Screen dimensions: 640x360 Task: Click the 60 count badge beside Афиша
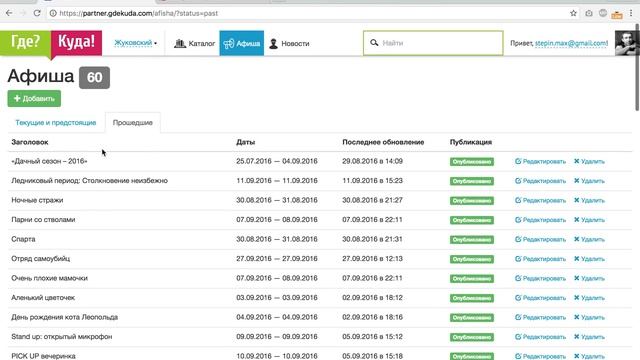[x=94, y=78]
